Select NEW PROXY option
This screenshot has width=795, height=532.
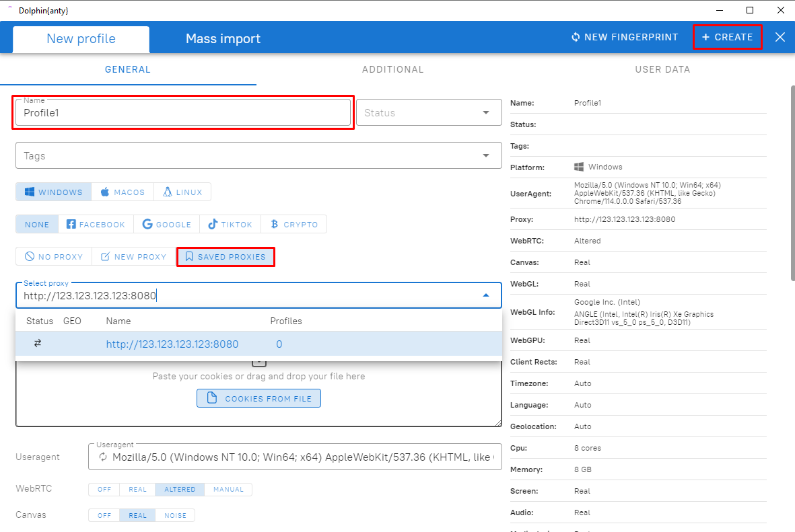tap(134, 256)
